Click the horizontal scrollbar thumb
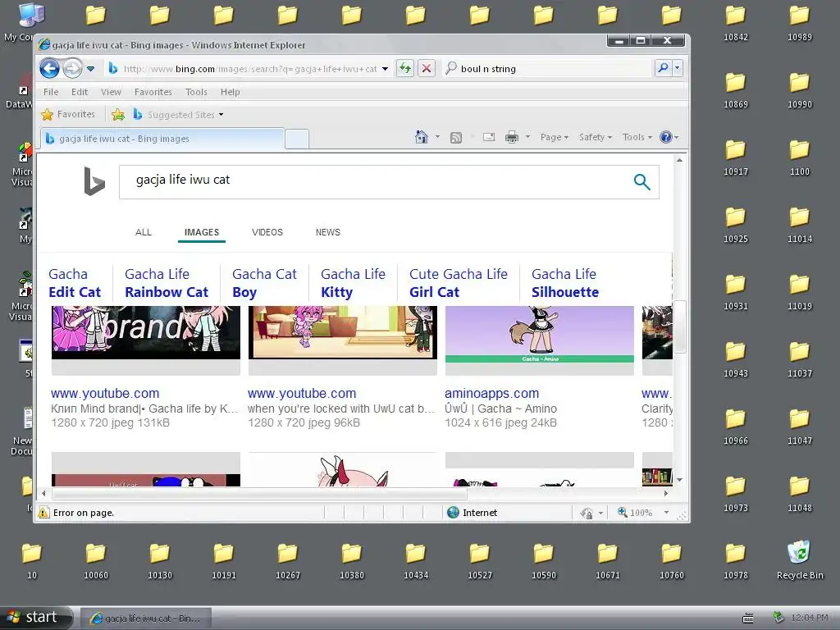This screenshot has width=840, height=630. point(258,493)
